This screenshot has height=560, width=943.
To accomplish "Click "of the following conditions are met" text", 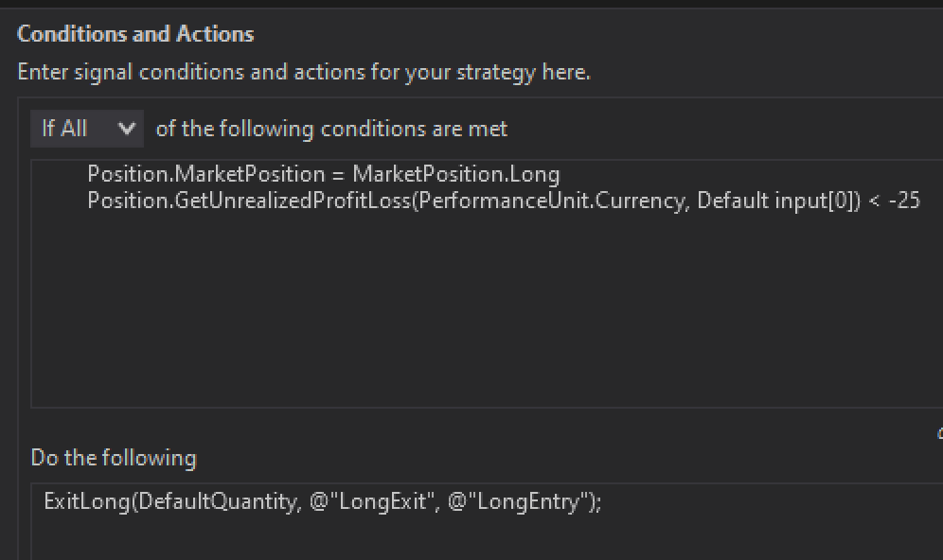I will pyautogui.click(x=331, y=129).
